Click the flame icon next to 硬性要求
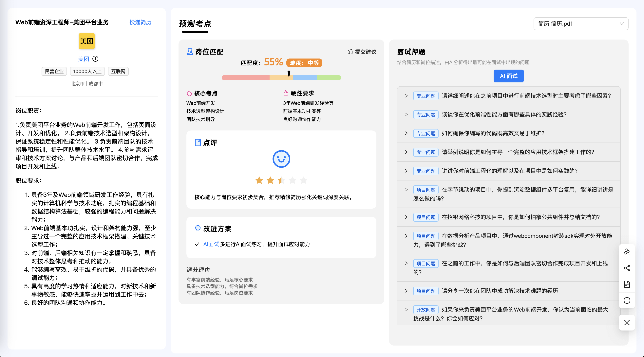 pos(286,93)
